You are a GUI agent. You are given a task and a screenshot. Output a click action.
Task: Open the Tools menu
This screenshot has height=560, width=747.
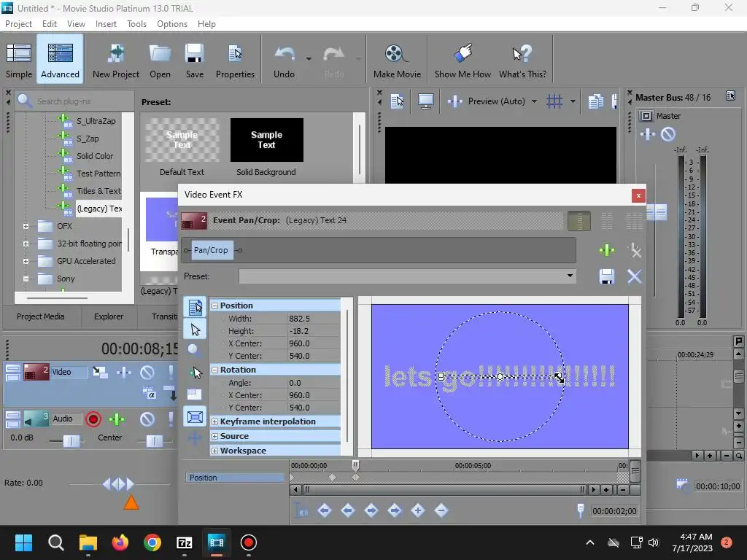point(136,24)
